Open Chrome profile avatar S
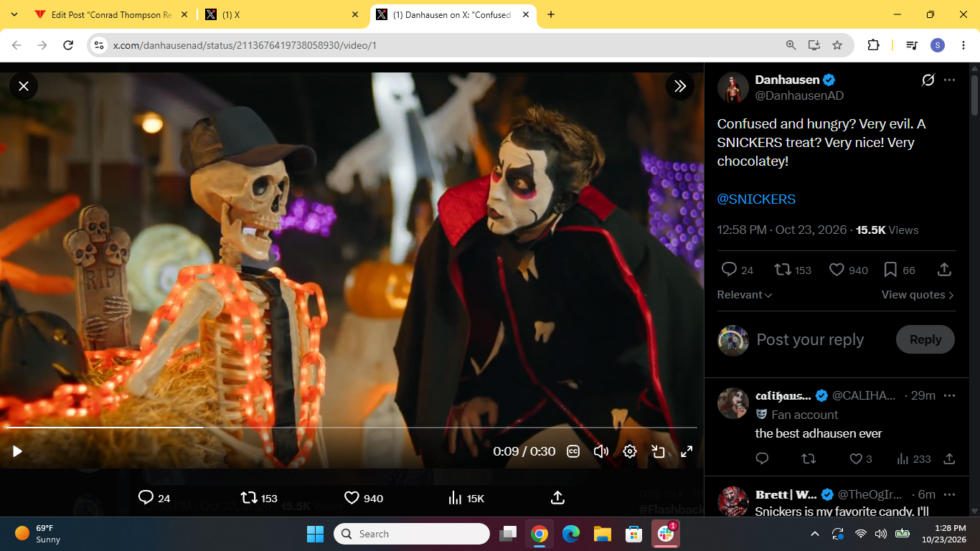Image resolution: width=980 pixels, height=551 pixels. [x=938, y=45]
